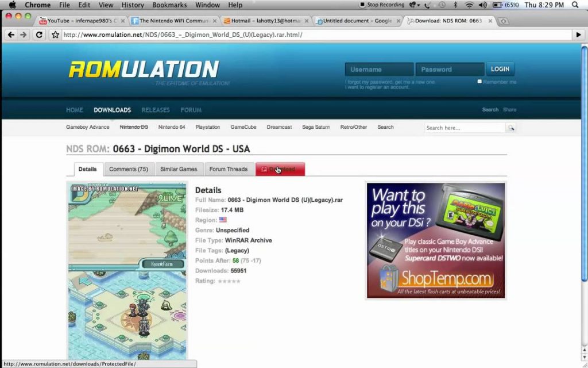Open DOWNLOADS in site navigation
Image resolution: width=588 pixels, height=368 pixels.
(x=112, y=110)
